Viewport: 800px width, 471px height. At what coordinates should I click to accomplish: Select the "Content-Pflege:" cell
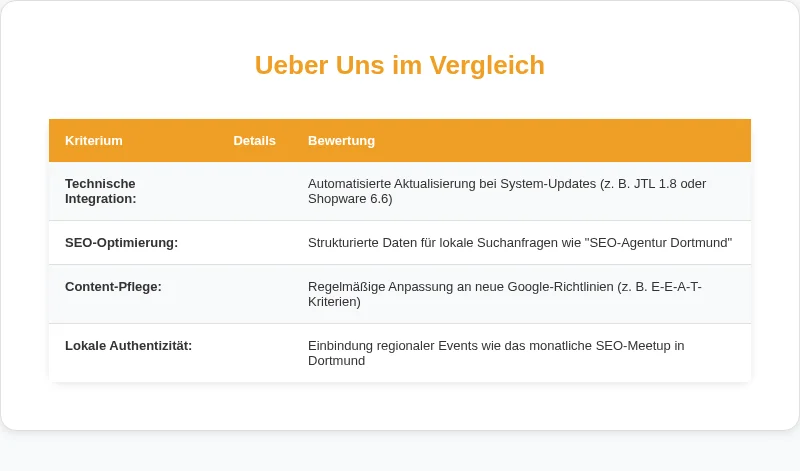point(133,294)
